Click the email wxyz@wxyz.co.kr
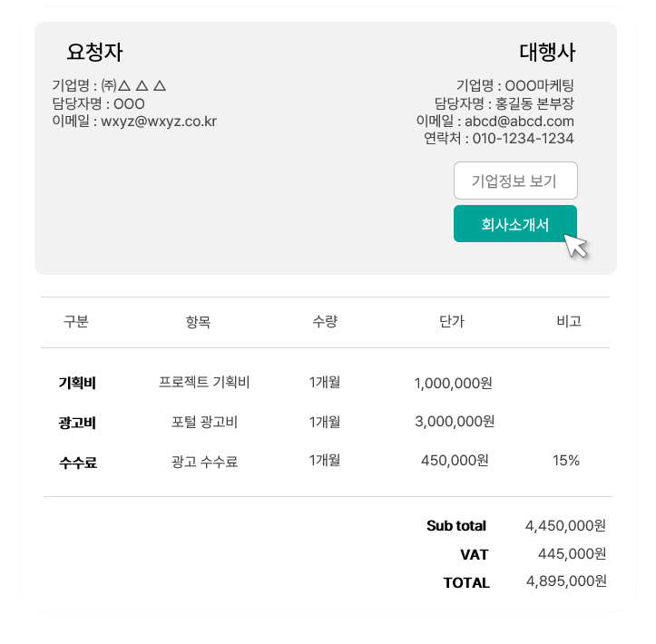This screenshot has height=644, width=656. click(159, 122)
